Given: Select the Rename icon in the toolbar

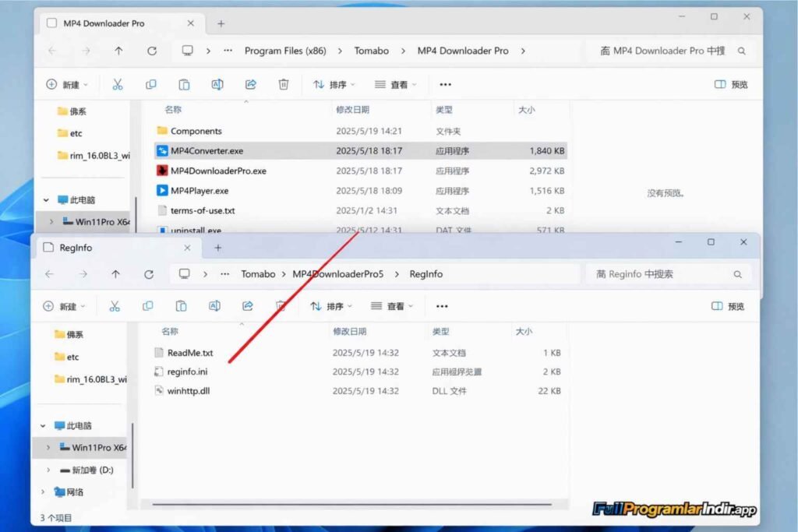Looking at the screenshot, I should (216, 84).
